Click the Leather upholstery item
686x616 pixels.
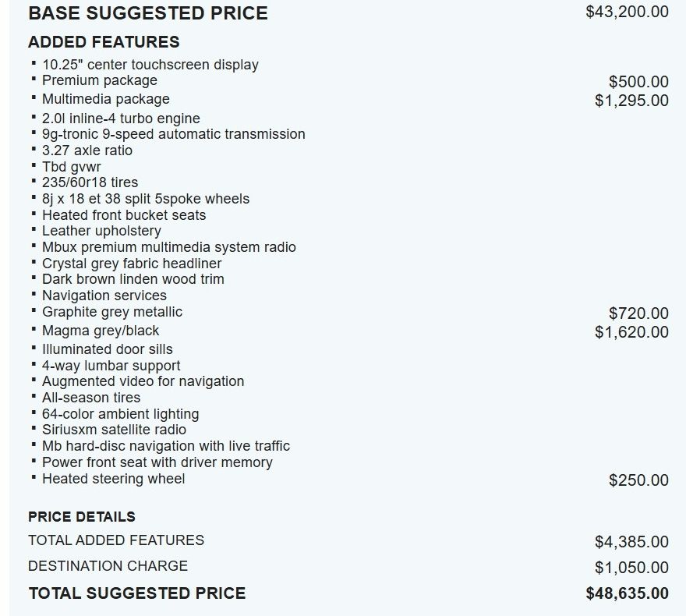pyautogui.click(x=101, y=231)
